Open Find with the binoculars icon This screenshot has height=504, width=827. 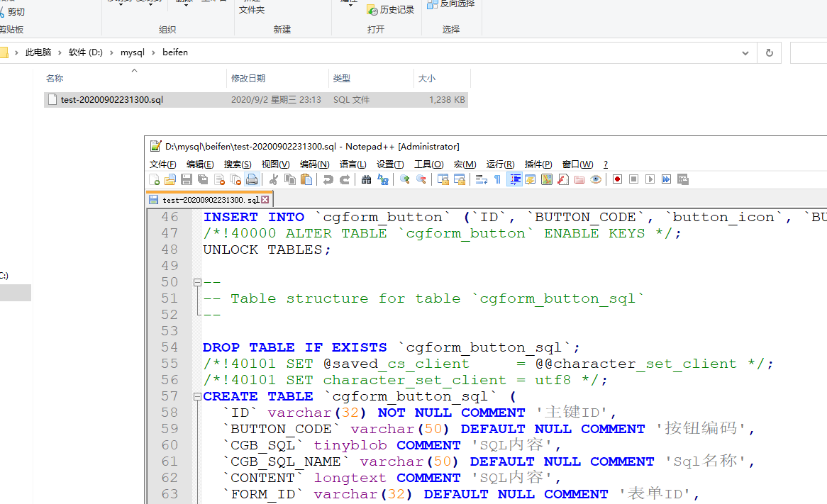point(367,180)
